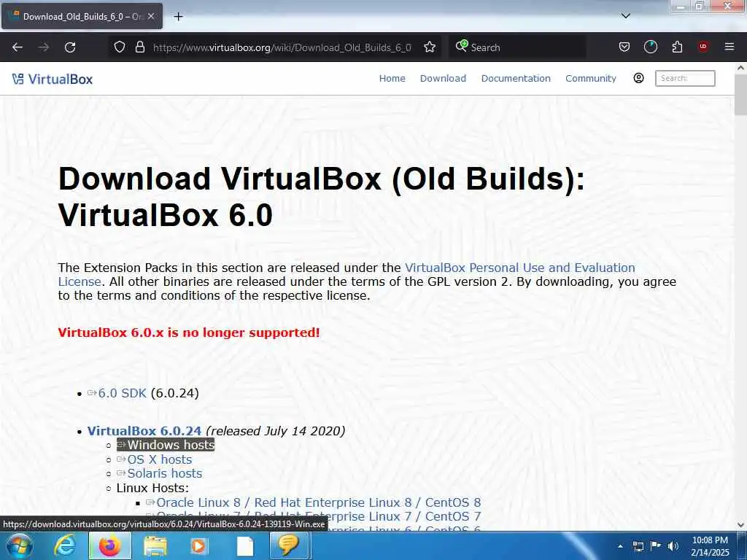Image resolution: width=747 pixels, height=560 pixels.
Task: Focus the browser URL address field
Action: (x=282, y=47)
